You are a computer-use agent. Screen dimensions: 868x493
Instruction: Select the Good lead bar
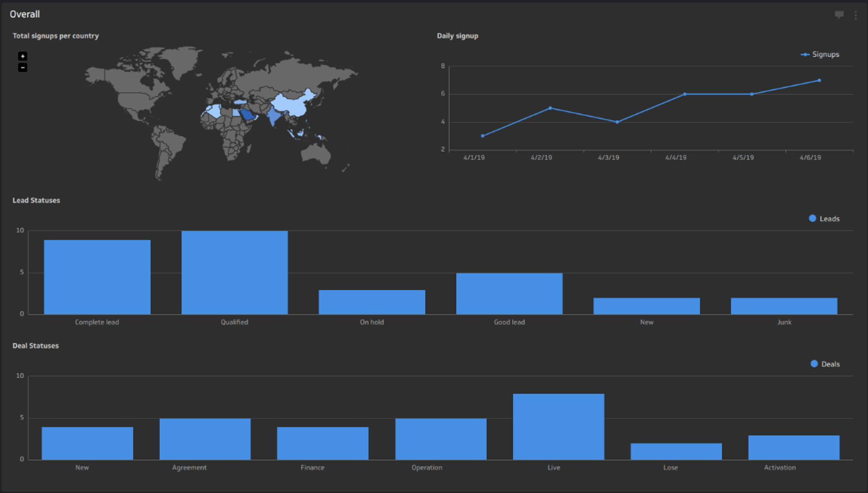click(509, 294)
